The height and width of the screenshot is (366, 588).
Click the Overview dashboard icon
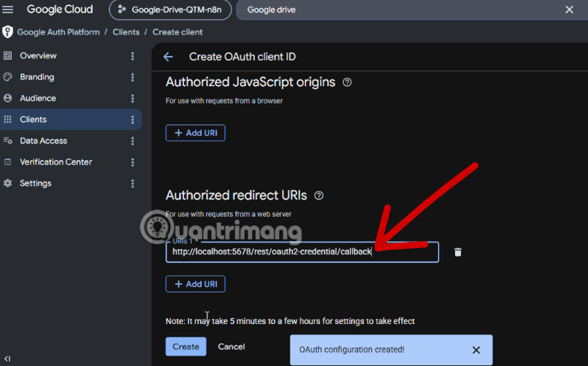[x=7, y=56]
